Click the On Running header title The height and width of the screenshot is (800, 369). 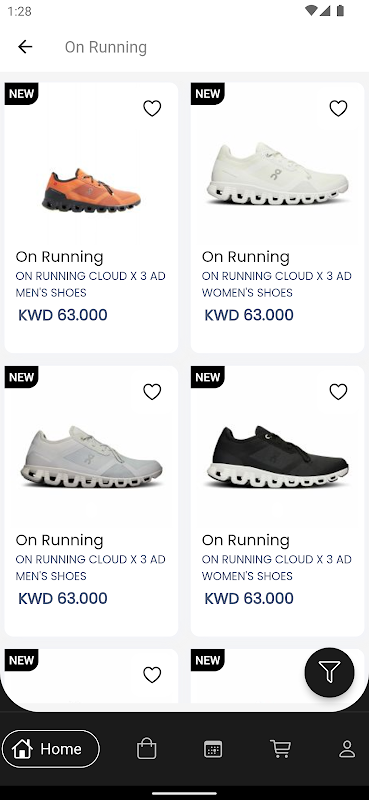(106, 47)
